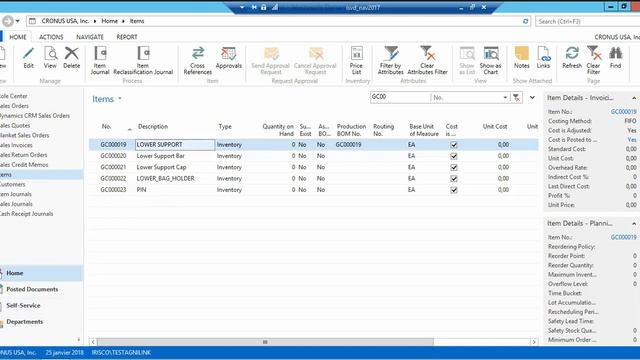Viewport: 640px width, 360px height.
Task: Click the Cancel Approval Request icon
Action: (x=316, y=53)
